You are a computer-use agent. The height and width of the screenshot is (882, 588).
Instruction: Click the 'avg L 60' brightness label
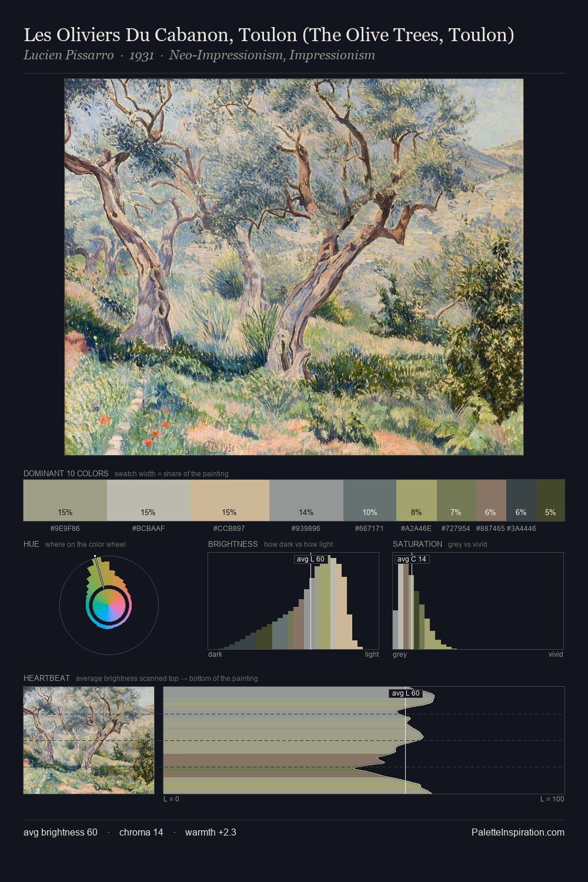tap(310, 559)
